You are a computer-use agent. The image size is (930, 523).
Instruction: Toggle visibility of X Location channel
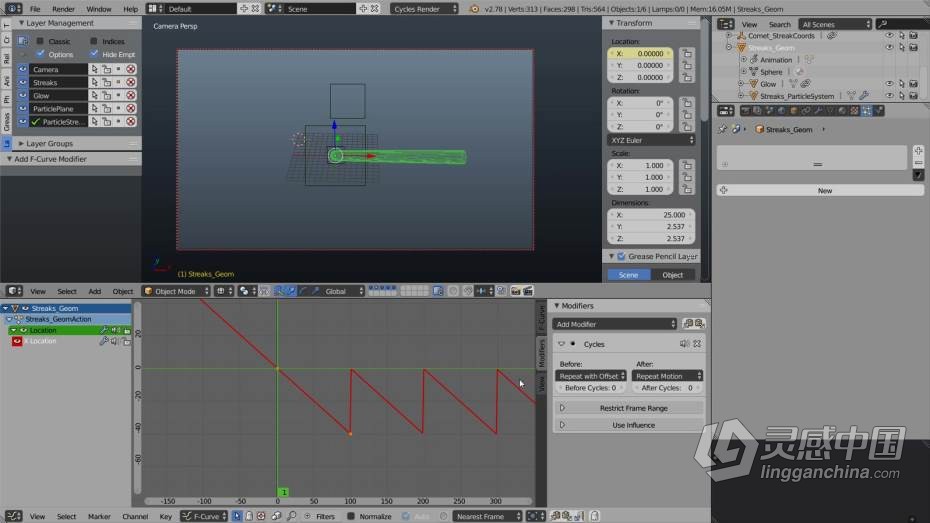[x=17, y=341]
